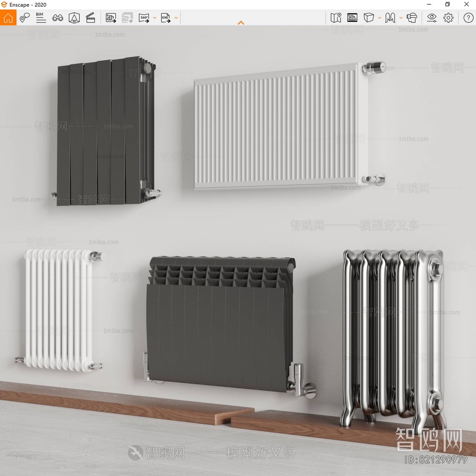This screenshot has height=476, width=476.
Task: Click the batch rendering export icon
Action: [x=127, y=18]
